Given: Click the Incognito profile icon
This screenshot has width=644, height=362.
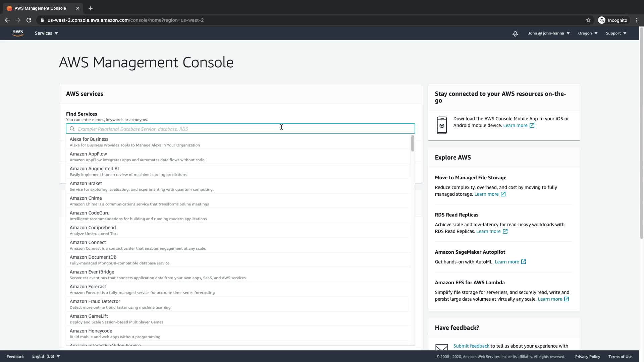Looking at the screenshot, I should point(602,20).
